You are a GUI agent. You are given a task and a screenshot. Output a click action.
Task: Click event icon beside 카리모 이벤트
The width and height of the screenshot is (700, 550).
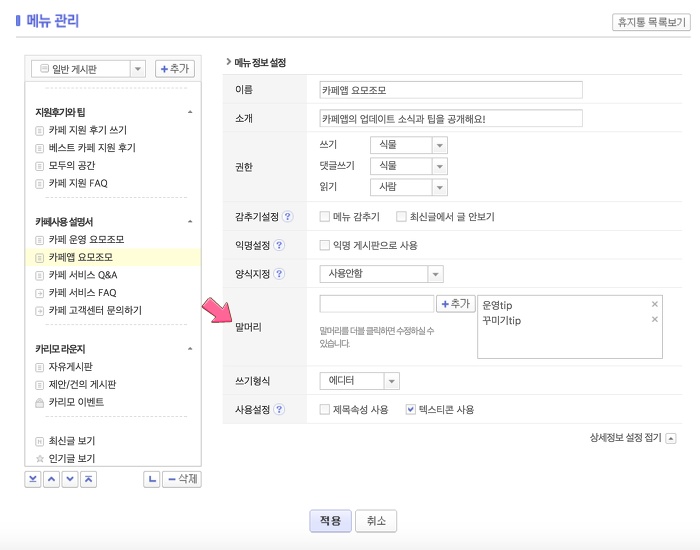pos(39,403)
